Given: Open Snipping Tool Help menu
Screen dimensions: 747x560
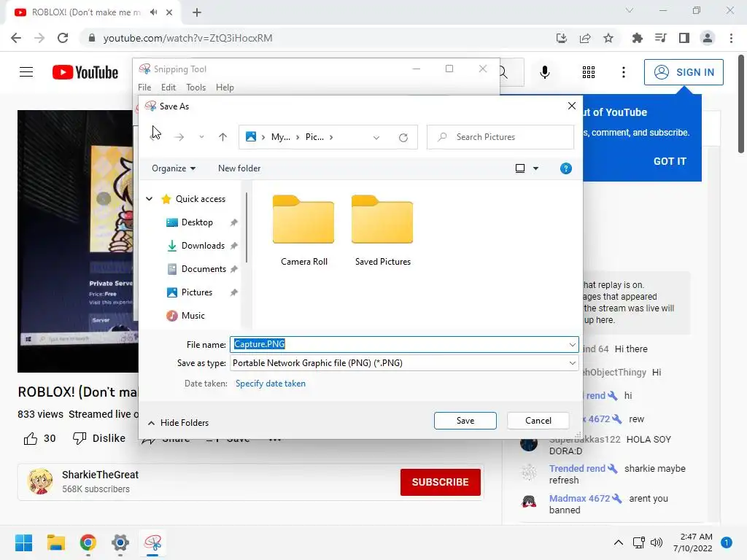Looking at the screenshot, I should pyautogui.click(x=225, y=87).
